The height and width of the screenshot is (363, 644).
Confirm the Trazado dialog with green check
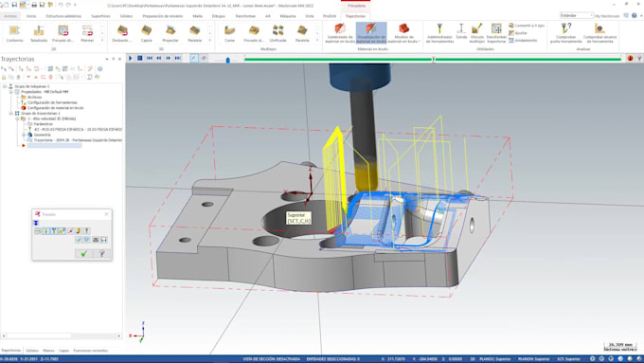[x=83, y=254]
